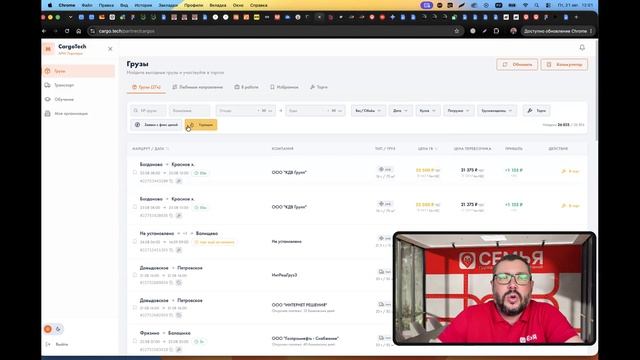This screenshot has width=640, height=360.
Task: Click the CargoTech logo icon
Action: click(48, 49)
